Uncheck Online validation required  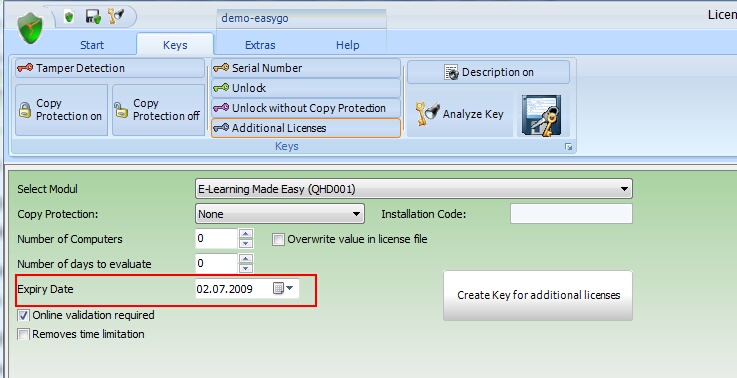click(x=23, y=315)
